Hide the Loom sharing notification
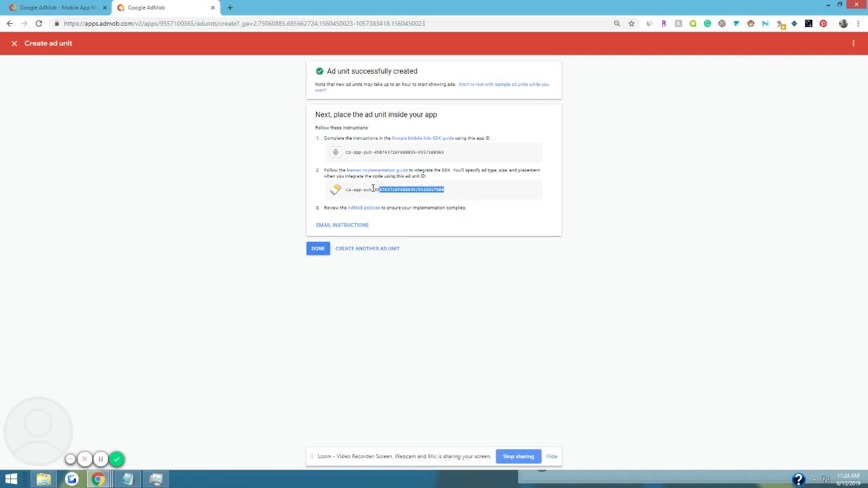This screenshot has height=488, width=868. coord(551,456)
